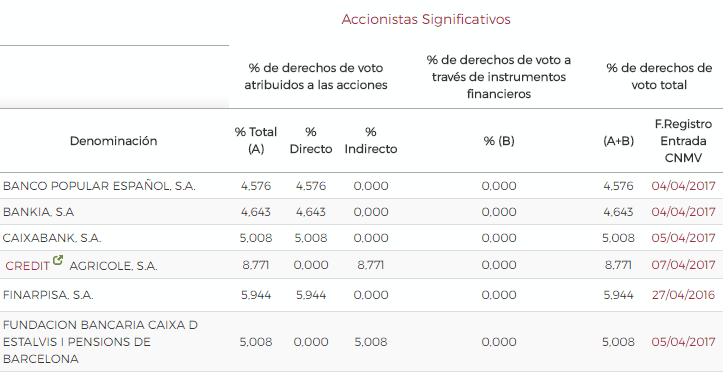723x374 pixels.
Task: Open the 07/04/2017 registration date link
Action: coord(683,265)
